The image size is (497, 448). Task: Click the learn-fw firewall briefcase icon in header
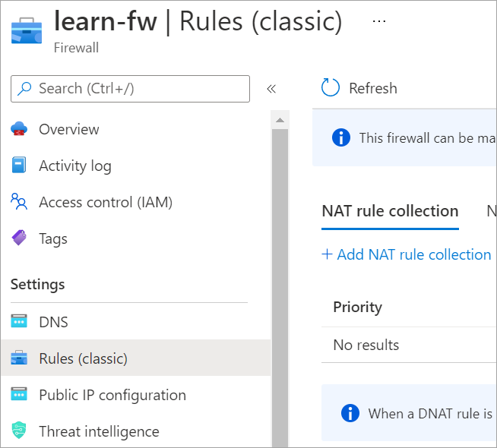(x=27, y=30)
